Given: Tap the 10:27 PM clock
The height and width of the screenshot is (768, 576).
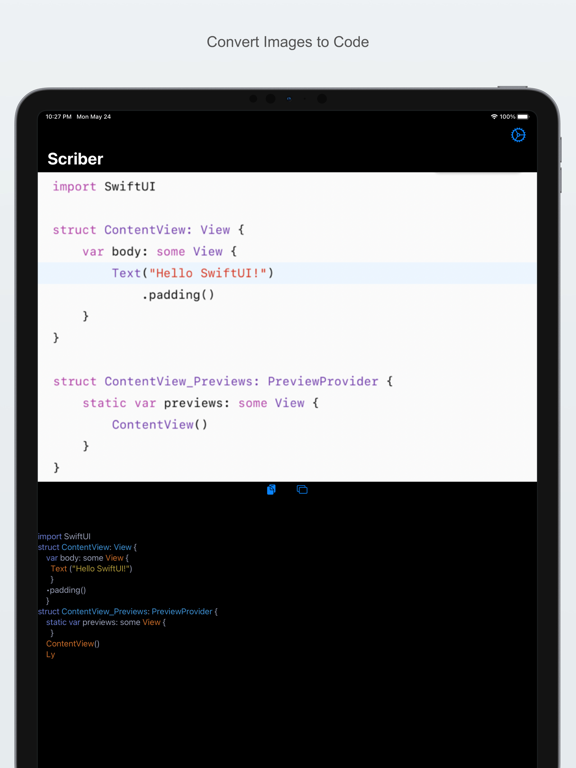Looking at the screenshot, I should (x=59, y=117).
